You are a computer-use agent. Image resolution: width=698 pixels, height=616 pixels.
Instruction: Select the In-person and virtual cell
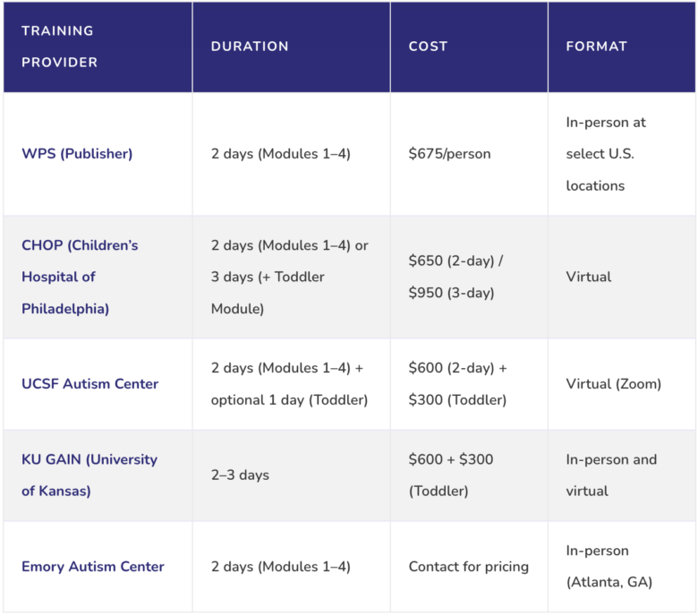tap(621, 475)
